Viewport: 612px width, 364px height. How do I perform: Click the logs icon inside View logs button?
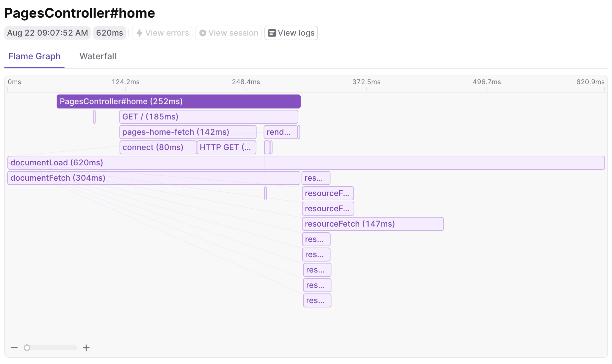click(272, 33)
